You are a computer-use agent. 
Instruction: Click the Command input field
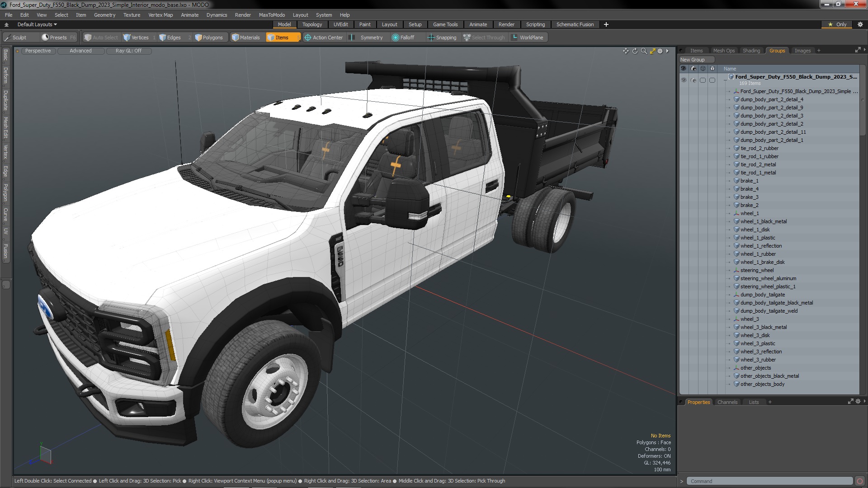tap(769, 481)
